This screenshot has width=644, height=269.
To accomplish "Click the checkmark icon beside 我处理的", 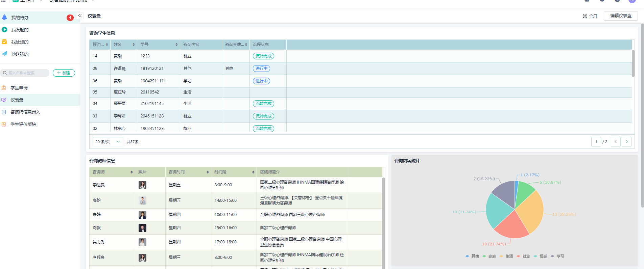I will coord(4,42).
